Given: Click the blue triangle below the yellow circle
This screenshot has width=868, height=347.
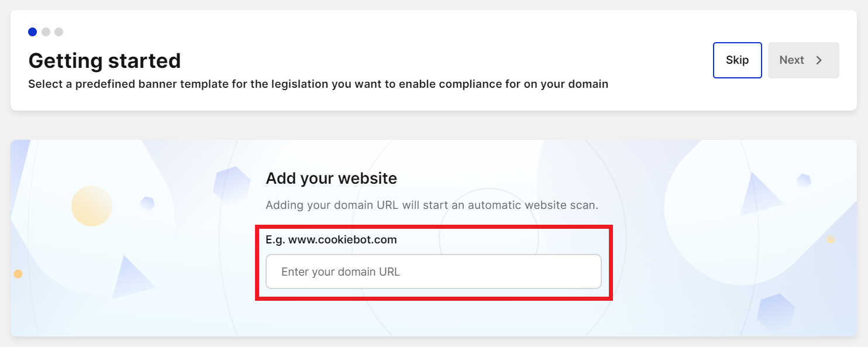Looking at the screenshot, I should point(132,279).
